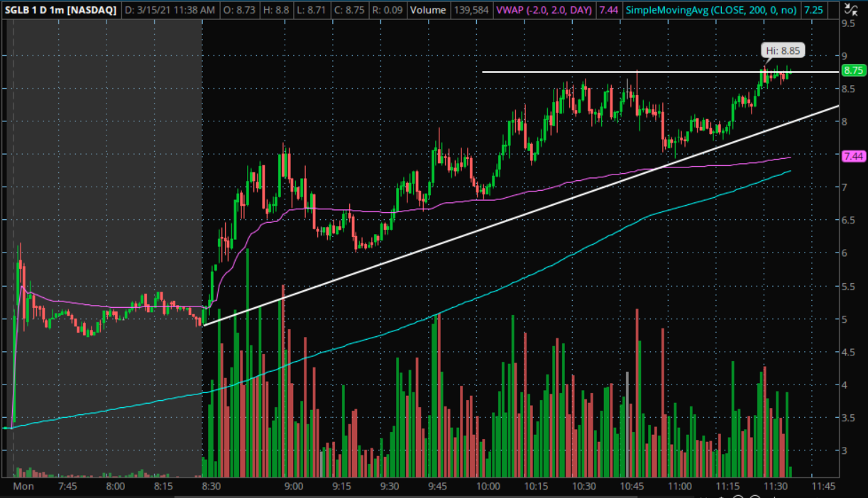Screen dimensions: 868x498
Task: Click the green 8.75 last price bubble
Action: (852, 70)
